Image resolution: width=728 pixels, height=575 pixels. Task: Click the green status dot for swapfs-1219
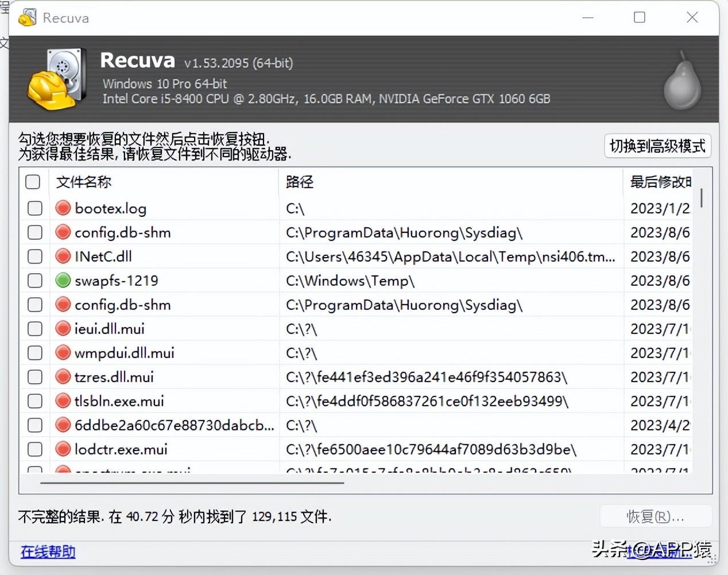click(63, 280)
